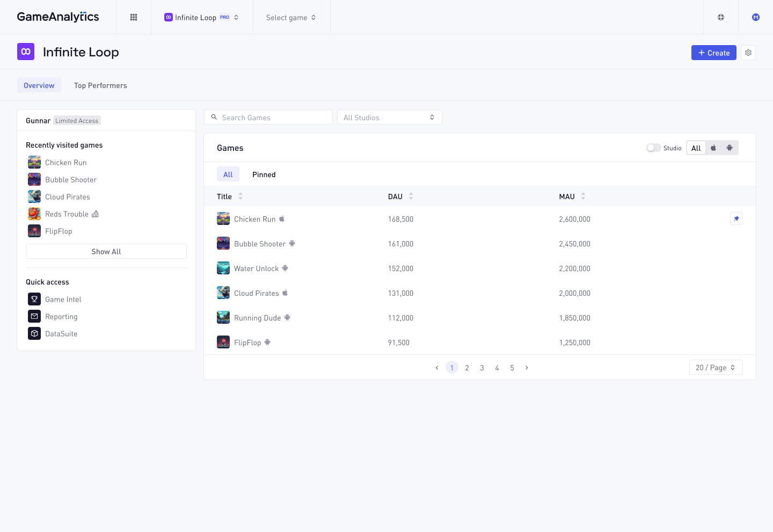773x532 pixels.
Task: Open Reporting envelope icon
Action: pyautogui.click(x=34, y=316)
